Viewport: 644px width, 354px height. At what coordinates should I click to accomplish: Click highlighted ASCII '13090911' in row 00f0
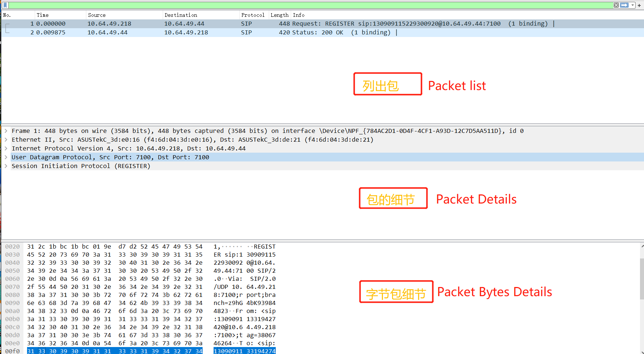pos(228,351)
